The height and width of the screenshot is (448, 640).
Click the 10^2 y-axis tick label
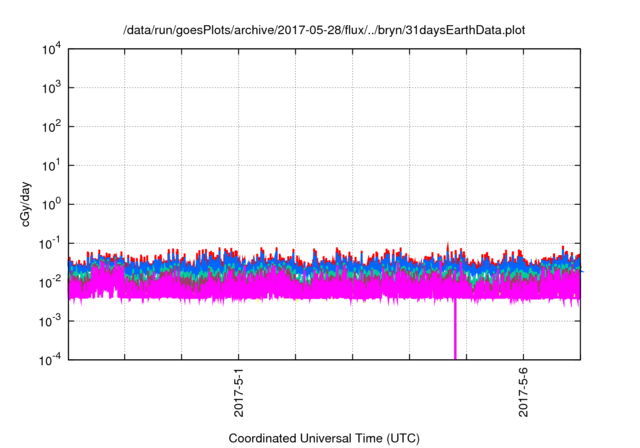pyautogui.click(x=51, y=126)
